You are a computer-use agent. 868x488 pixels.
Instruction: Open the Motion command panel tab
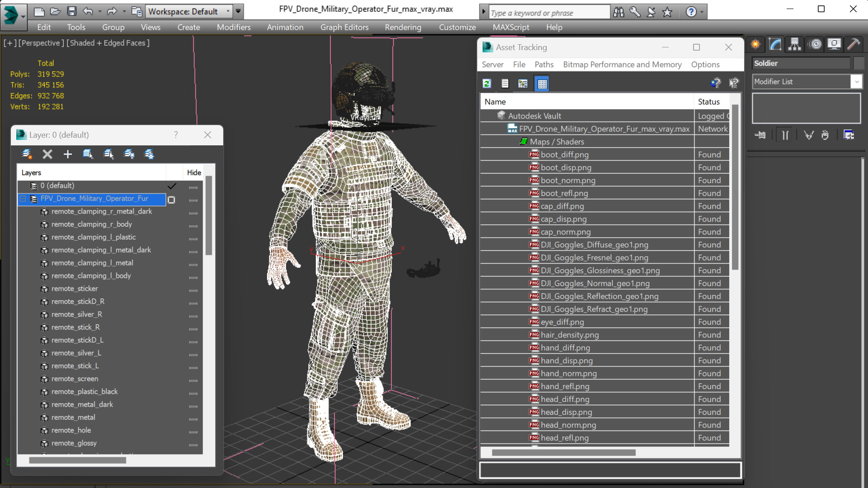(815, 44)
